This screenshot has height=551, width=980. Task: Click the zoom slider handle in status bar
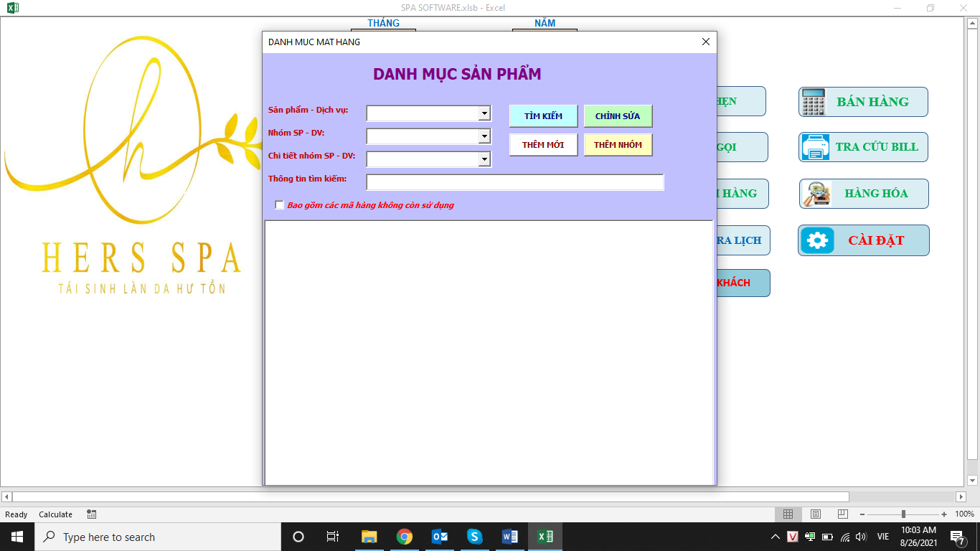click(903, 514)
